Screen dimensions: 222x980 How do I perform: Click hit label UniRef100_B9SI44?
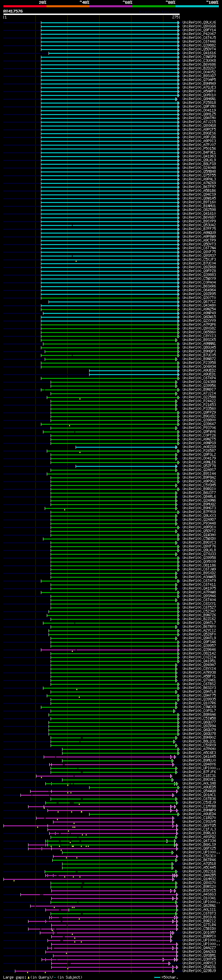tap(199, 473)
